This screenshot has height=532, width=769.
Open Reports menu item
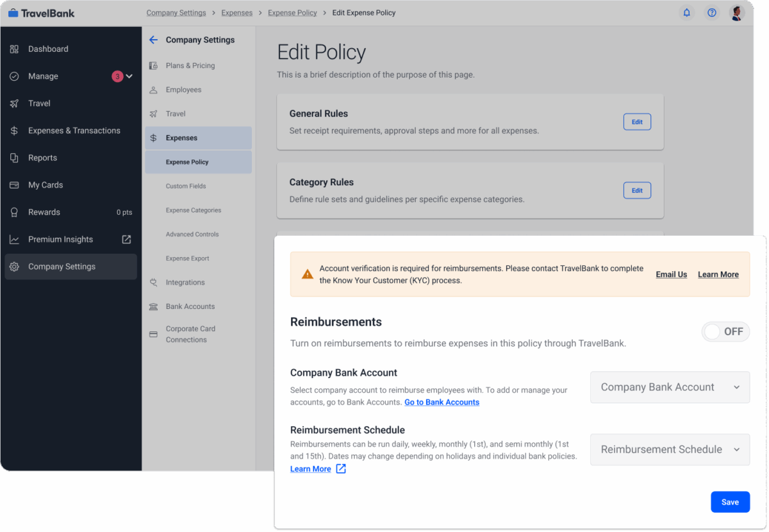tap(70, 158)
